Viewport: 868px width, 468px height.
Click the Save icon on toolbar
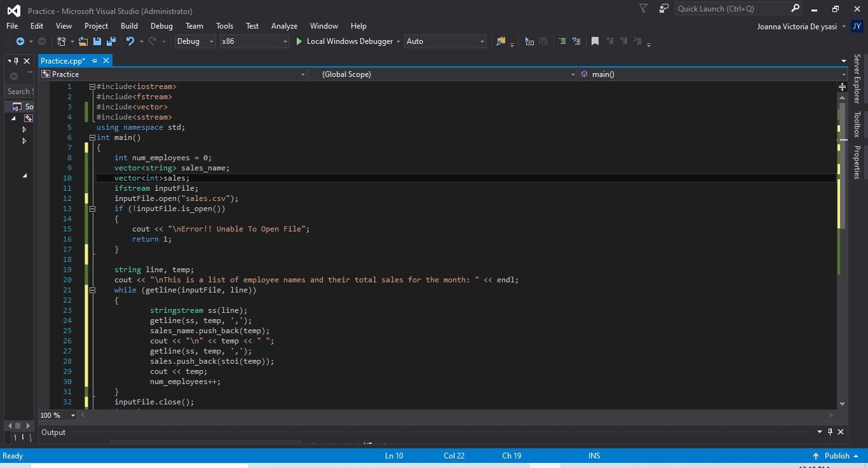point(97,41)
